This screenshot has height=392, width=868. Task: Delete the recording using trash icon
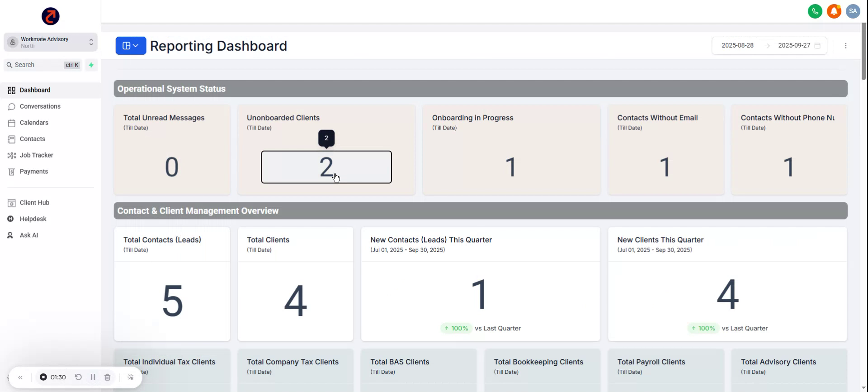pyautogui.click(x=107, y=377)
